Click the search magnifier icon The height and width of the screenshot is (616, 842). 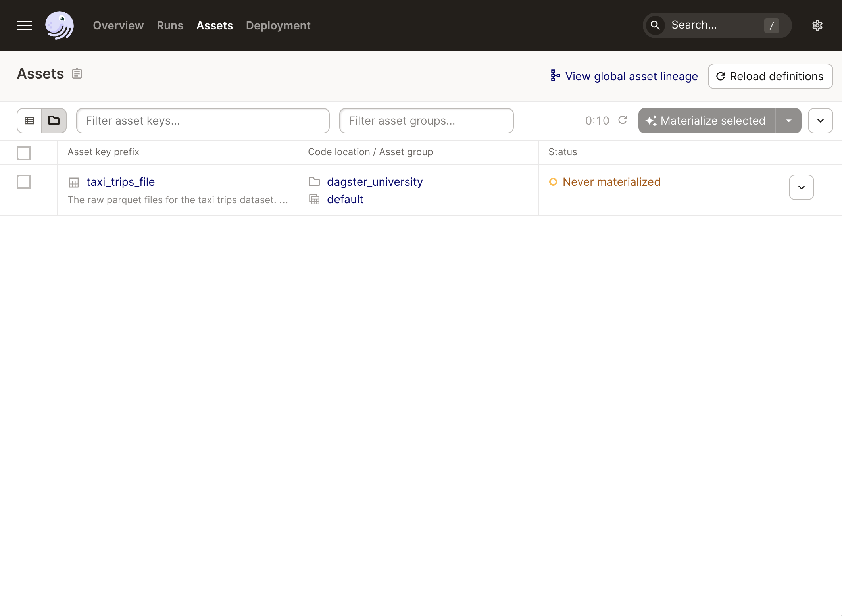pyautogui.click(x=655, y=25)
